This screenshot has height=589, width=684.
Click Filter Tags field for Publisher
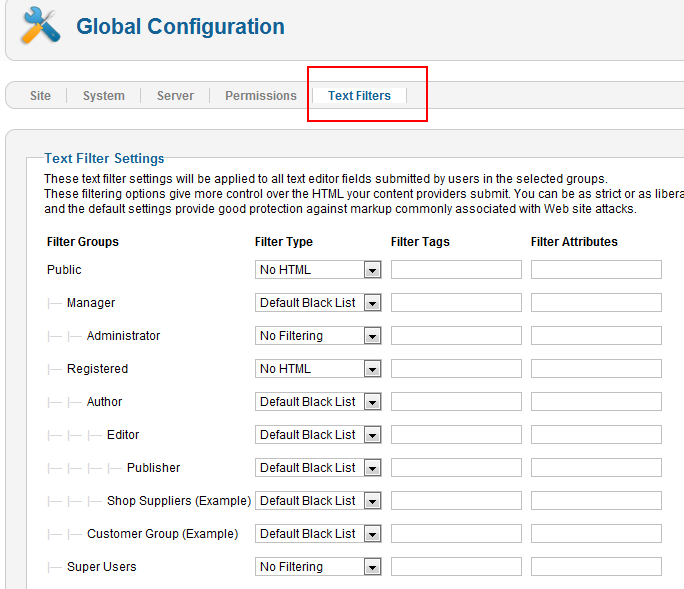[456, 468]
